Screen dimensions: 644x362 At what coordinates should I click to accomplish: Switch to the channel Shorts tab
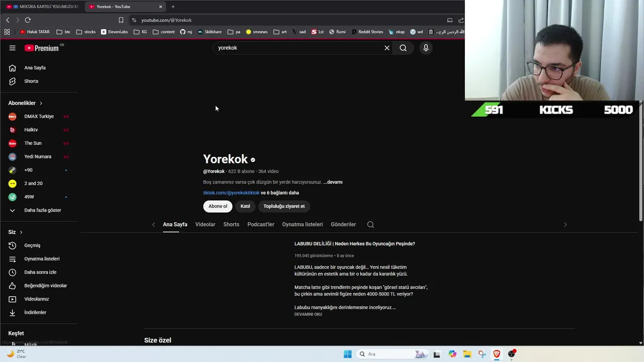(x=231, y=224)
